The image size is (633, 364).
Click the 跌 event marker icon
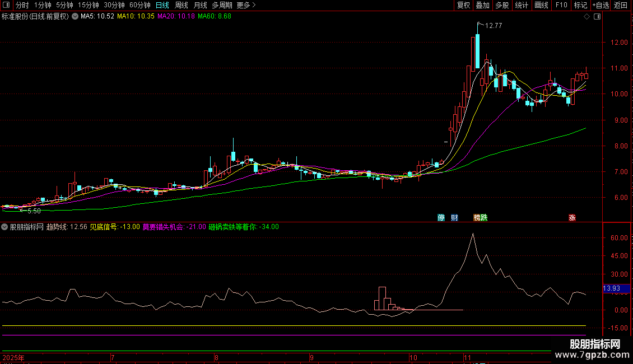coord(484,217)
